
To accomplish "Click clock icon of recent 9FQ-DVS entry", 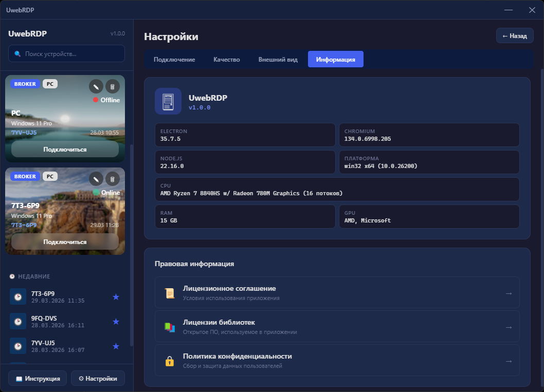I will click(x=18, y=322).
